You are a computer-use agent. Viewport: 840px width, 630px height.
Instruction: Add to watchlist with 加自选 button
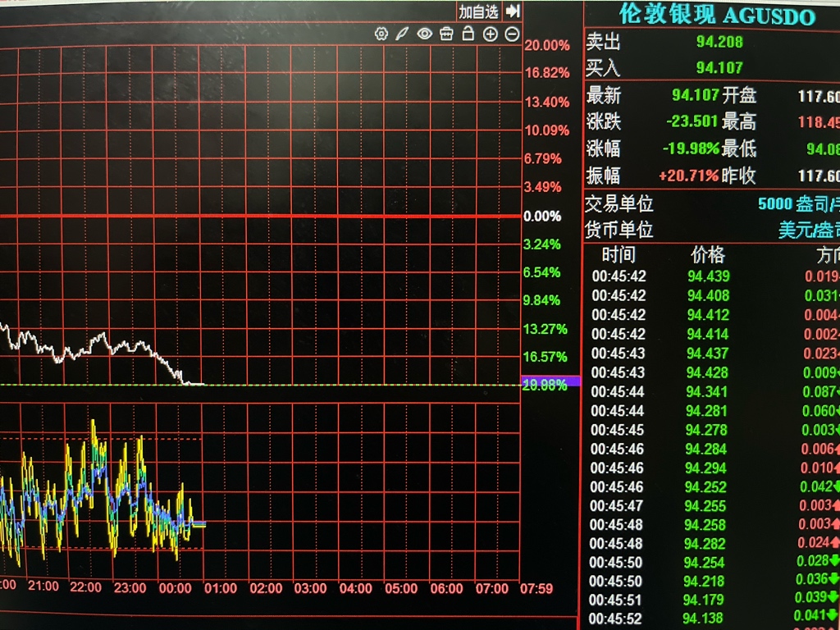click(478, 11)
